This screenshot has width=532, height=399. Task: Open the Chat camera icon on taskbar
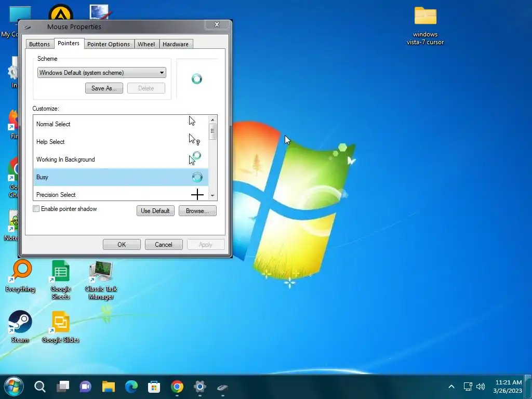click(86, 387)
